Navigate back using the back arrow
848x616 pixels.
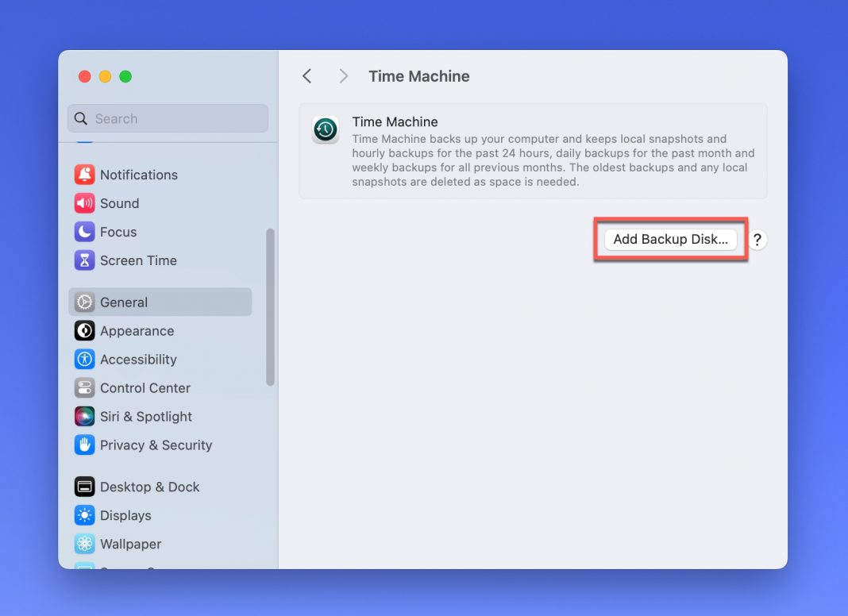point(307,75)
